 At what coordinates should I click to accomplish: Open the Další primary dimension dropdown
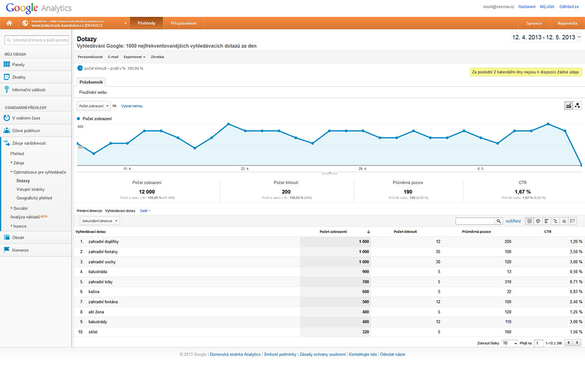(x=145, y=211)
